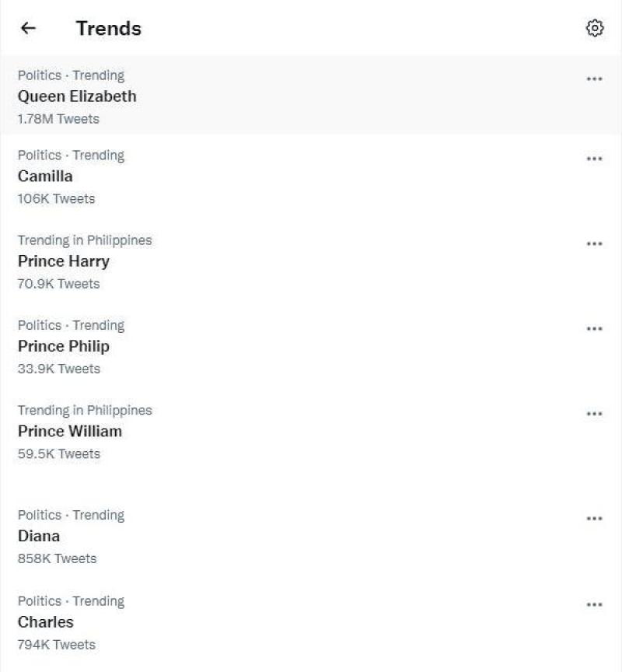
Task: Click the Trends page heading
Action: click(x=109, y=29)
